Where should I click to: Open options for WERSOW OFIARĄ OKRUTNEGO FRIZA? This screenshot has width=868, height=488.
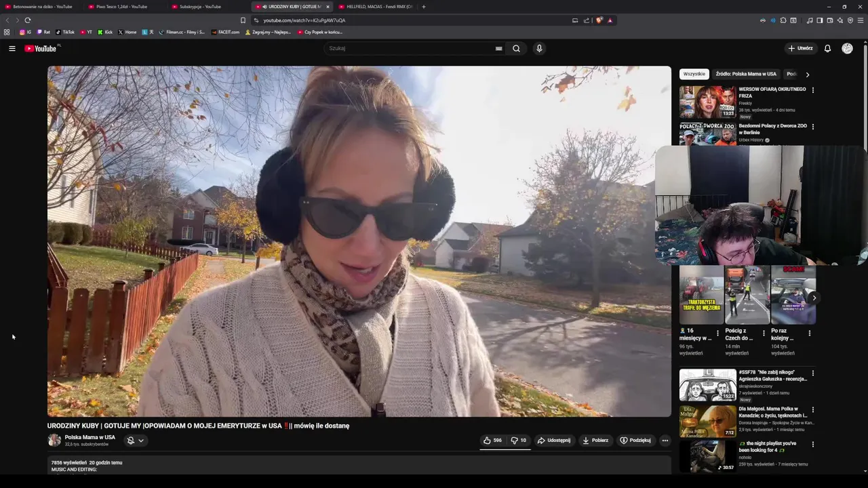(x=813, y=89)
